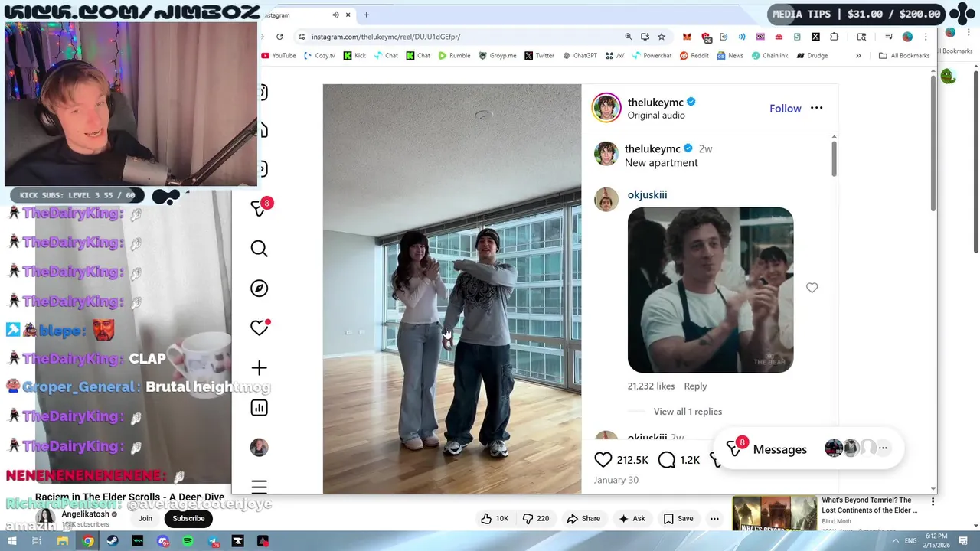Open the MetaMask fox extension
This screenshot has height=551, width=980.
pyautogui.click(x=687, y=37)
